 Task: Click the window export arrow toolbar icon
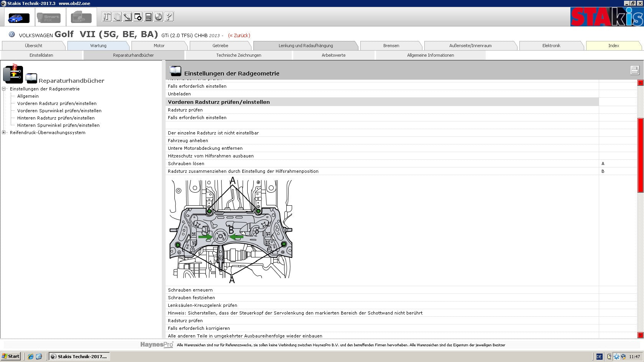pyautogui.click(x=138, y=16)
